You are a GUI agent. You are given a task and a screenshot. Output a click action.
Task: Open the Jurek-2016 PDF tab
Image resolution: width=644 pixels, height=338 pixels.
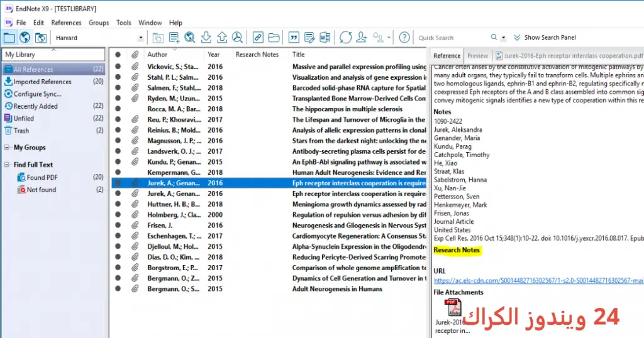tap(570, 56)
